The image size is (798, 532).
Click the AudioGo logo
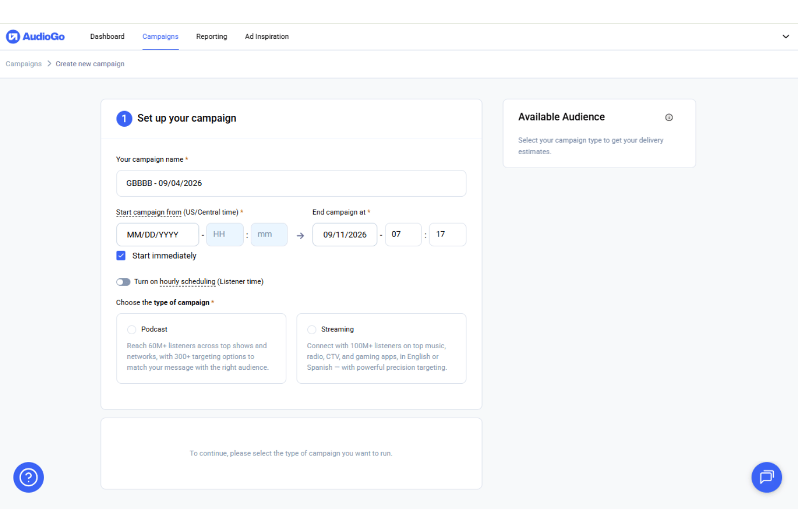click(x=35, y=37)
